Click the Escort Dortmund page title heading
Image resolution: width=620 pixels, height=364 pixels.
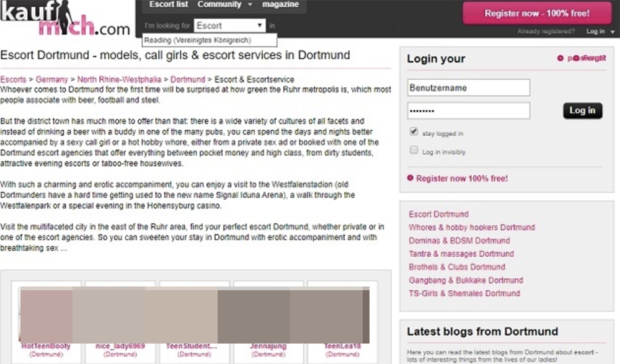[175, 55]
